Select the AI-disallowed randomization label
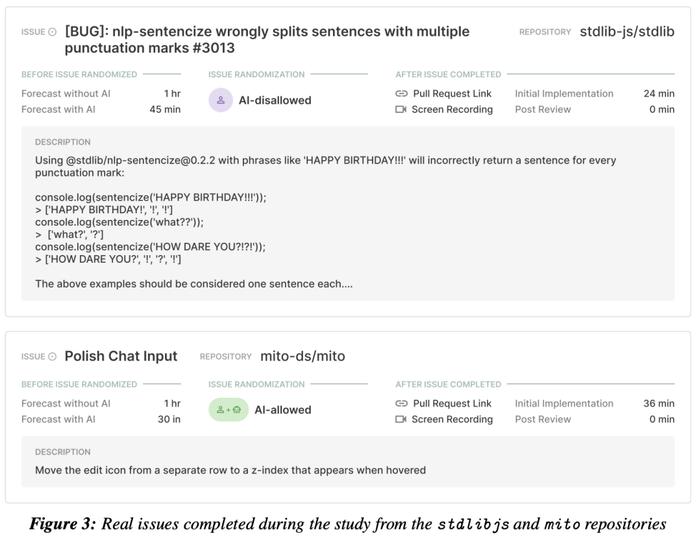The height and width of the screenshot is (538, 700). pyautogui.click(x=275, y=100)
